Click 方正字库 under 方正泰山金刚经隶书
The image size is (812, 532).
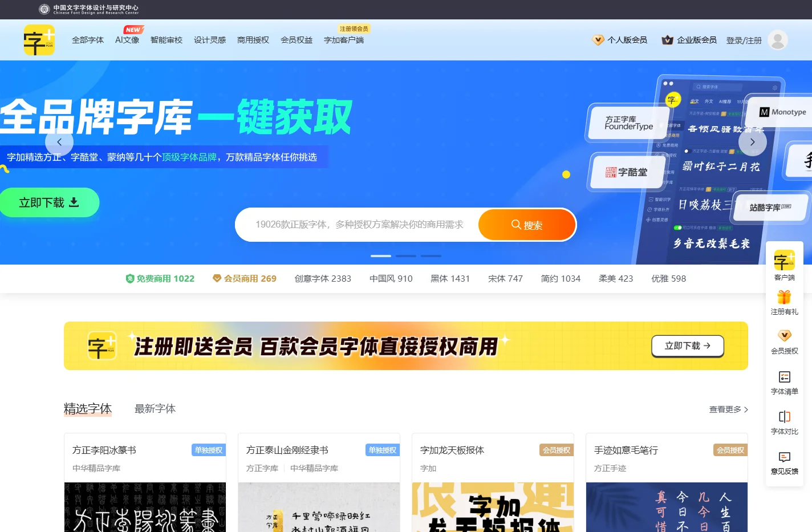(262, 468)
